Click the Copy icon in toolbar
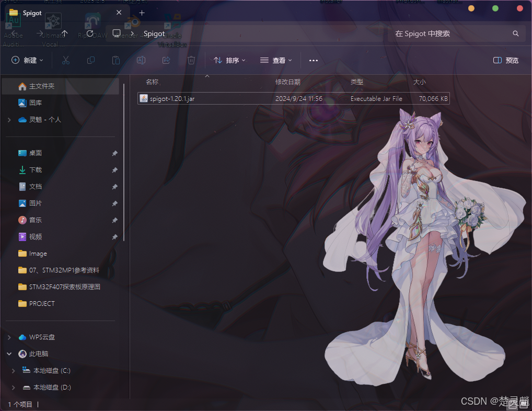The image size is (532, 411). [91, 61]
